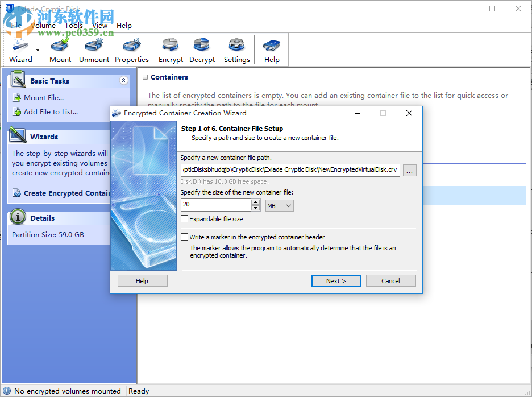
Task: Close the Encrypted Container Creation Wizard
Action: (x=409, y=113)
